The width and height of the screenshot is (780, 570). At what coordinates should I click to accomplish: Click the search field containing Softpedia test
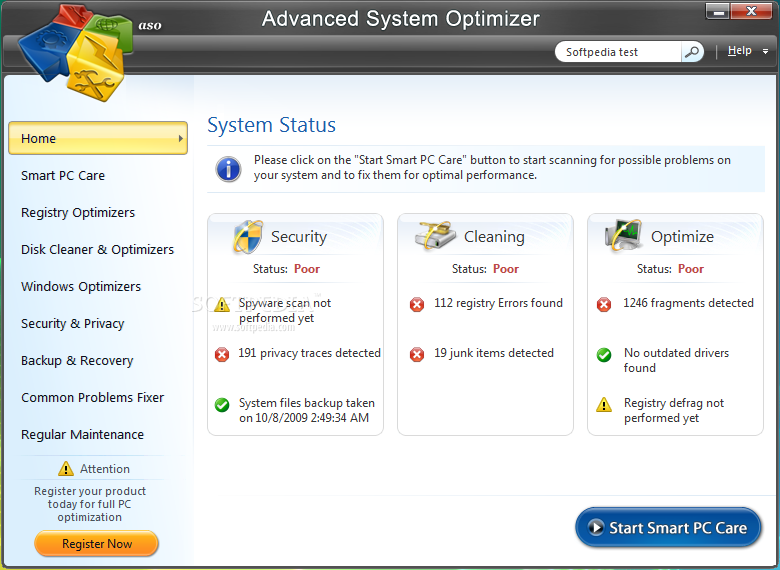(x=618, y=52)
